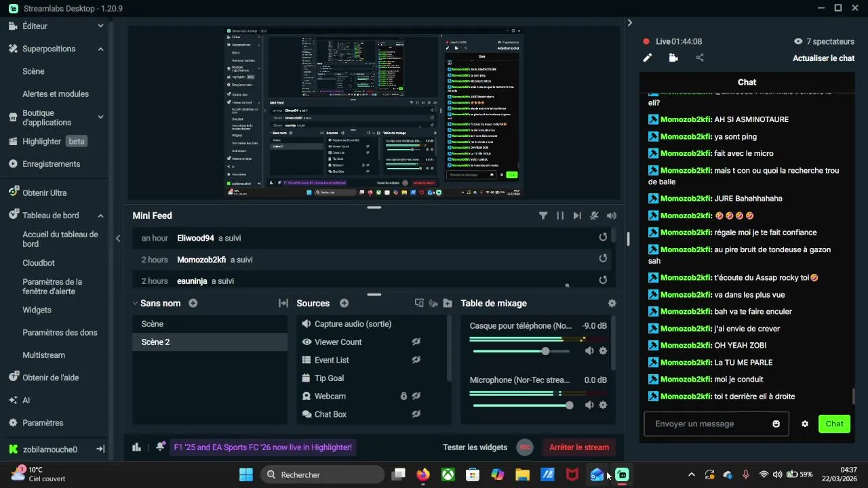Viewport: 868px width, 488px height.
Task: Open F1 '25 Highlighter announcement banner
Action: click(x=262, y=447)
